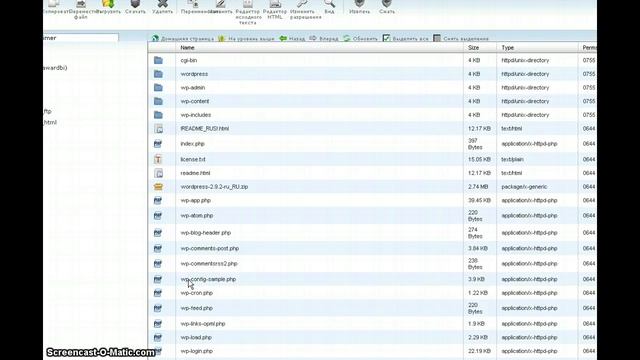Select the wp-content name text
This screenshot has height=360, width=640.
coord(195,101)
